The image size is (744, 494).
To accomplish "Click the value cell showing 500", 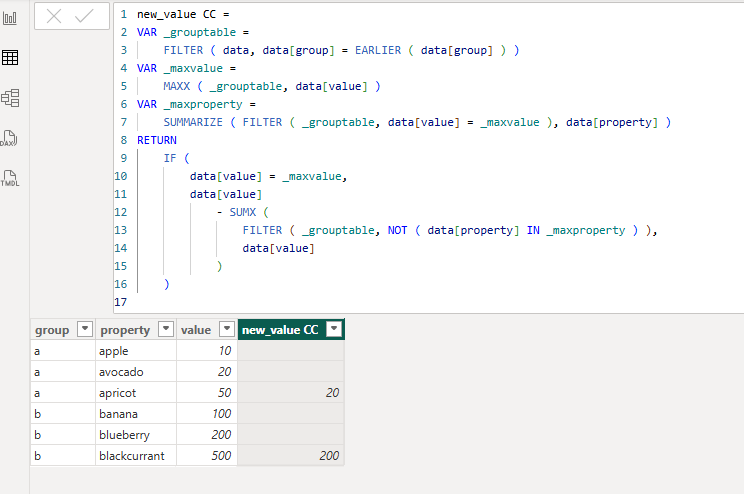I will pyautogui.click(x=207, y=456).
